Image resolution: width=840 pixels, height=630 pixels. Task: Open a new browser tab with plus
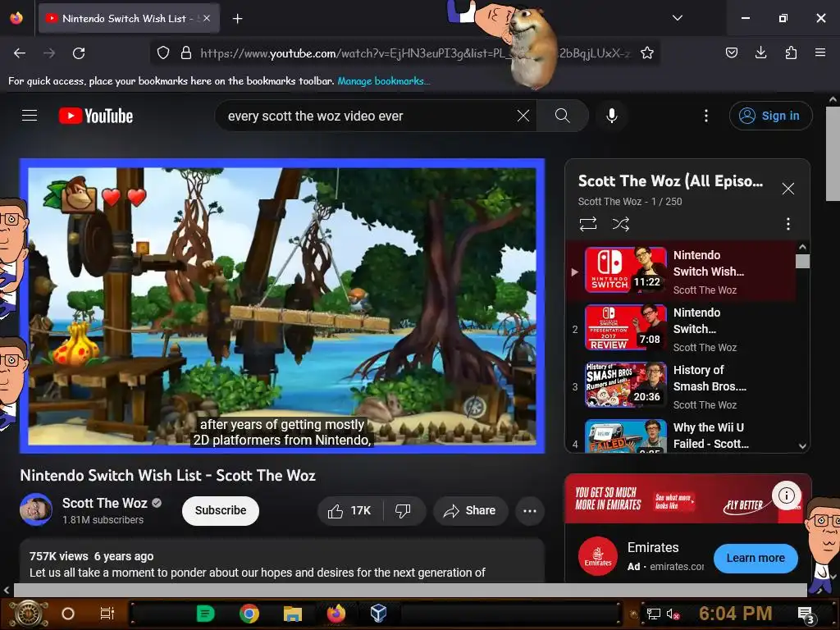click(x=237, y=19)
